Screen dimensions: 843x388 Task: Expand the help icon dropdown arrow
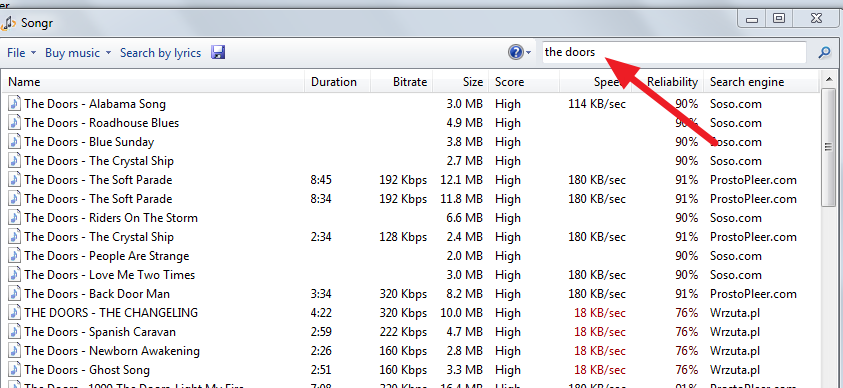coord(529,53)
